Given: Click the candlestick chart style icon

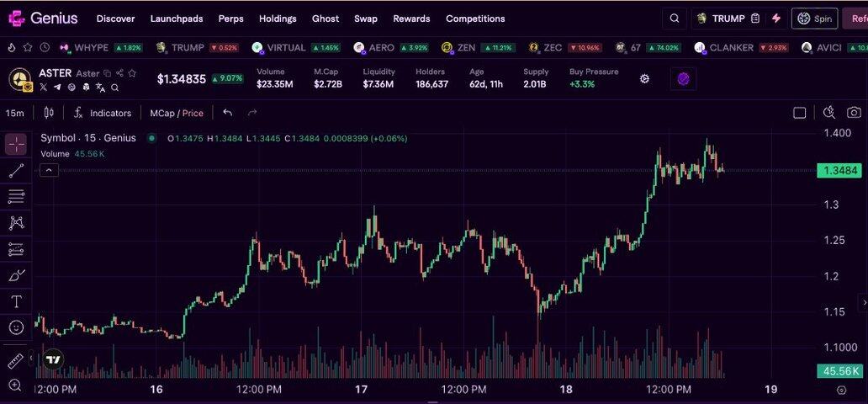Looking at the screenshot, I should click(x=49, y=113).
